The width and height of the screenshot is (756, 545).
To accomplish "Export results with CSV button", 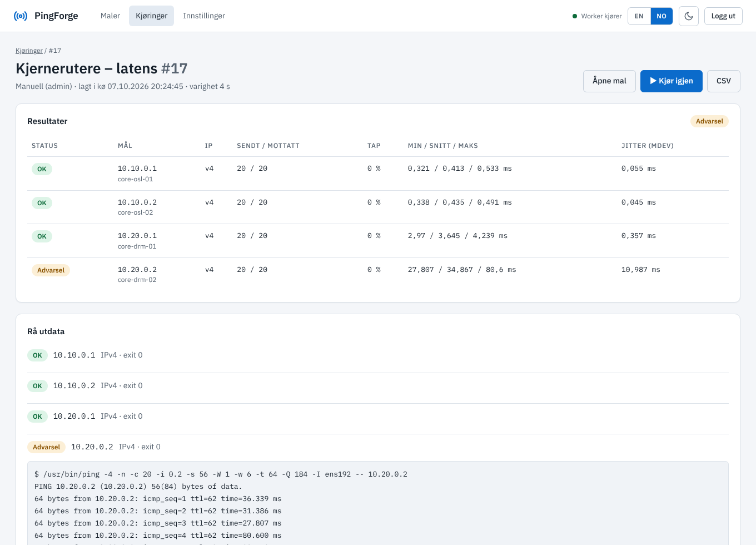I will [724, 81].
